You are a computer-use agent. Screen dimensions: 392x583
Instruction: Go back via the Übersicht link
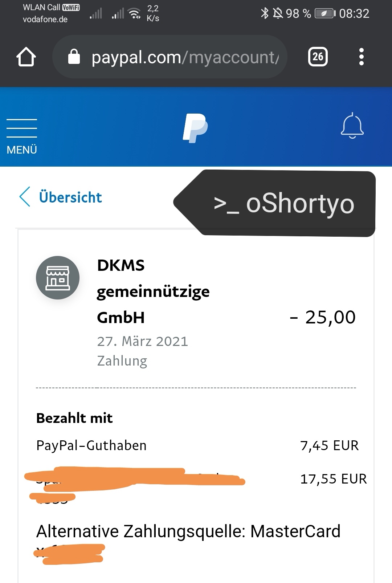click(x=70, y=197)
